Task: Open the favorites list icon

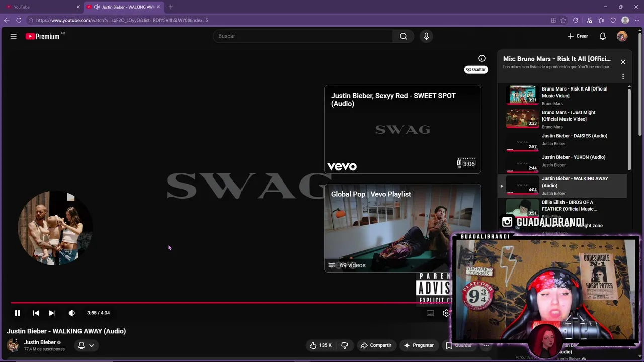Action: [x=601, y=20]
